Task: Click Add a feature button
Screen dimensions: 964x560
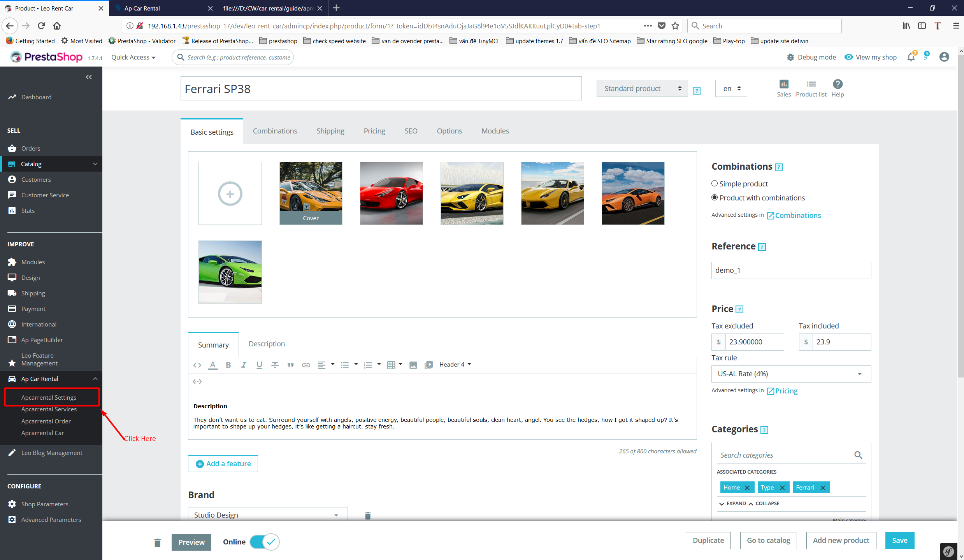Action: [223, 463]
